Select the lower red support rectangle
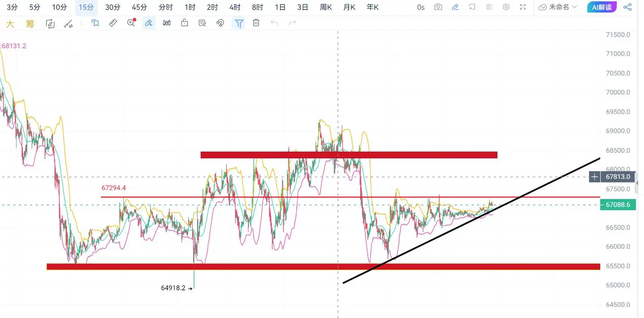The image size is (644, 318). pyautogui.click(x=323, y=267)
